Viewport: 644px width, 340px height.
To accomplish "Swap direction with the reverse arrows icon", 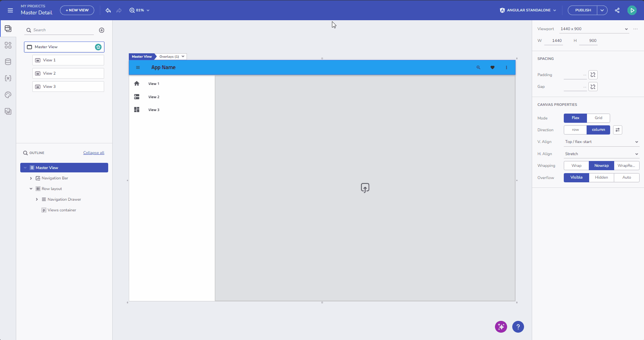I will click(x=618, y=130).
